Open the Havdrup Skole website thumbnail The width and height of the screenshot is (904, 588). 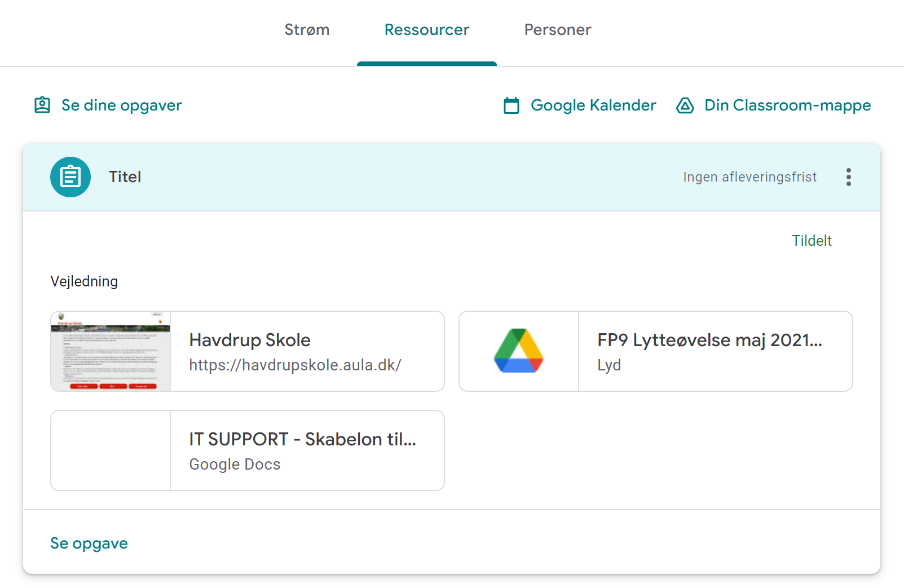(111, 351)
